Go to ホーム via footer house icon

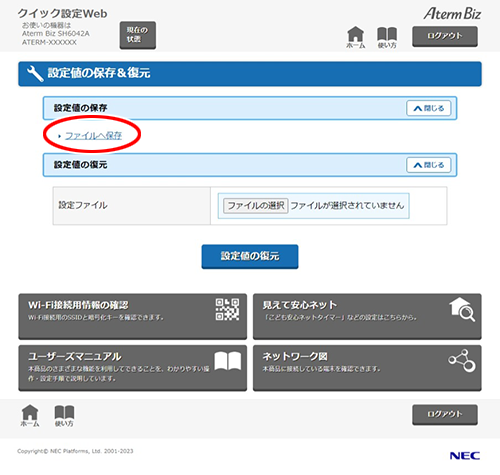[x=30, y=415]
